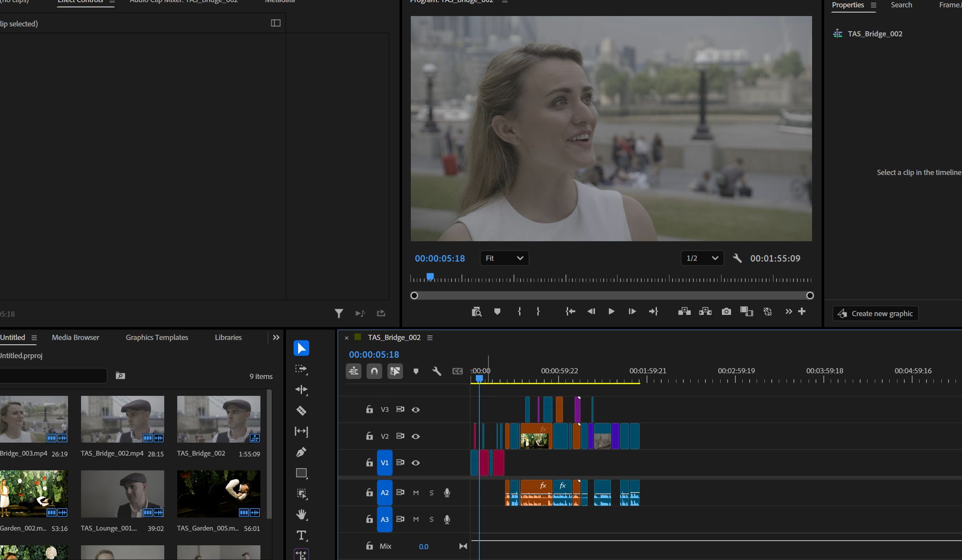Switch to Libraries tab

tap(228, 337)
